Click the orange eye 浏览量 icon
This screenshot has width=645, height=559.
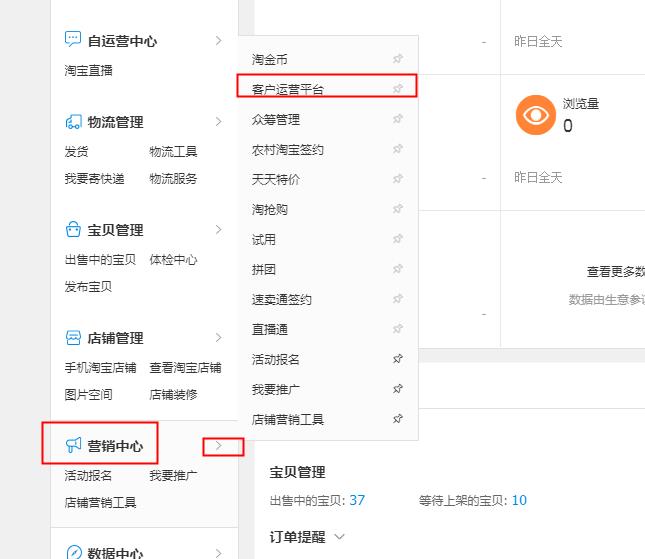pyautogui.click(x=536, y=115)
